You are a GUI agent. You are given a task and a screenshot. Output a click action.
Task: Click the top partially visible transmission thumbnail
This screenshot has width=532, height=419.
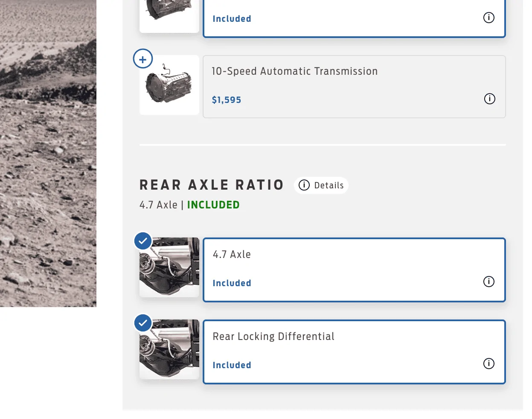(x=169, y=15)
